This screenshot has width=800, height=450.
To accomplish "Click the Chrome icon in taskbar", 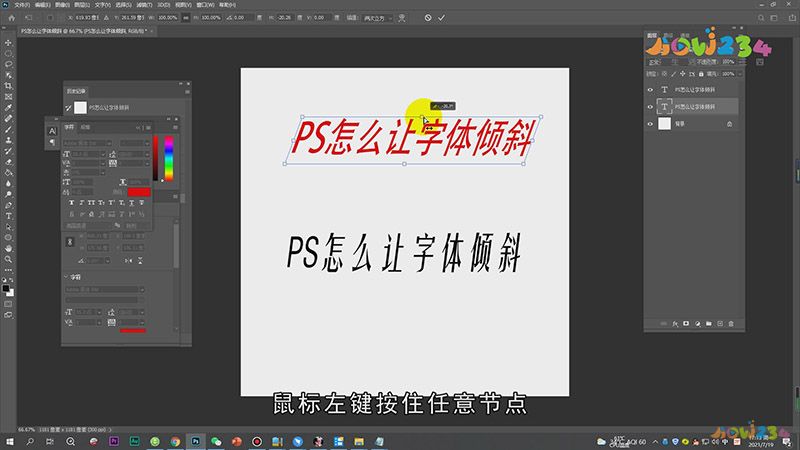I will (x=175, y=441).
